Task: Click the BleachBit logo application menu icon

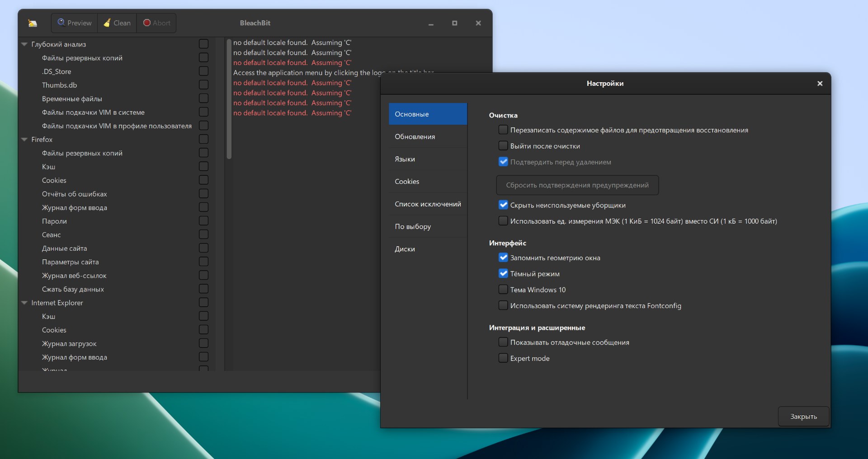Action: (33, 23)
